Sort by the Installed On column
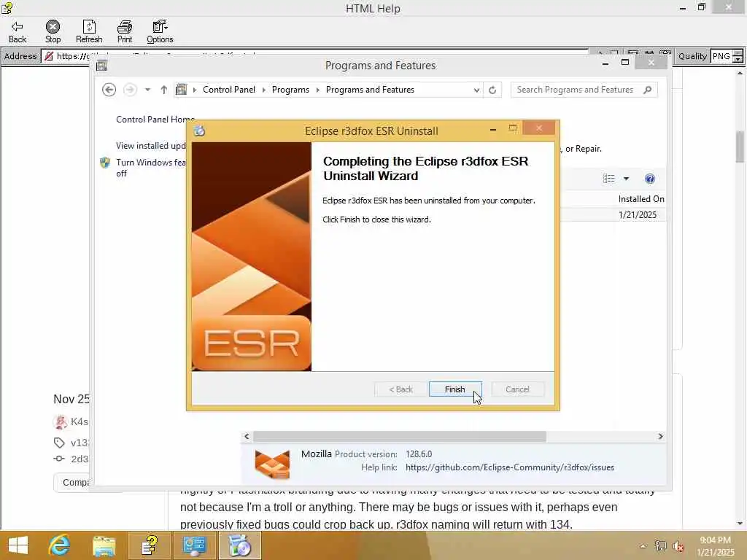This screenshot has height=560, width=747. 640,199
